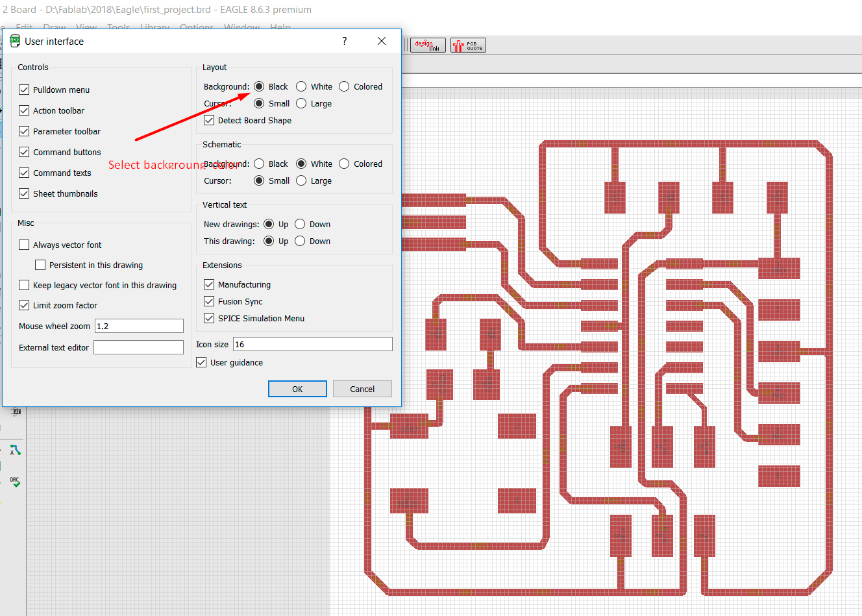Click the Icon size input field
The height and width of the screenshot is (616, 862).
coord(313,344)
